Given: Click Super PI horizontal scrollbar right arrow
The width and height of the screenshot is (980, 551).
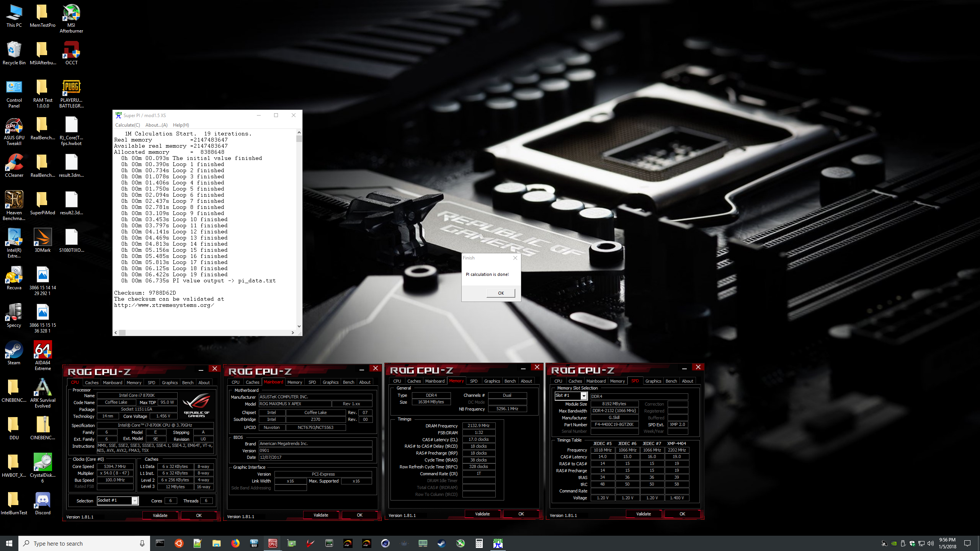Looking at the screenshot, I should (293, 333).
